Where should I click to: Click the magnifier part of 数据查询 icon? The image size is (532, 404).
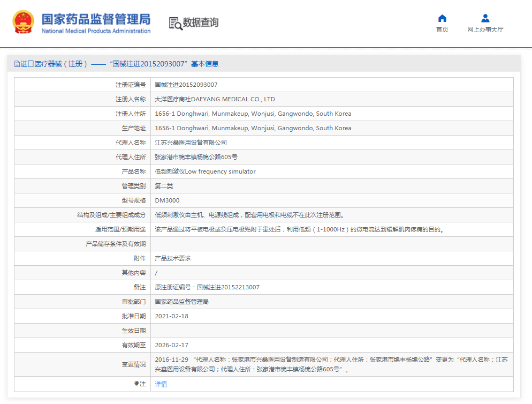coord(179,26)
